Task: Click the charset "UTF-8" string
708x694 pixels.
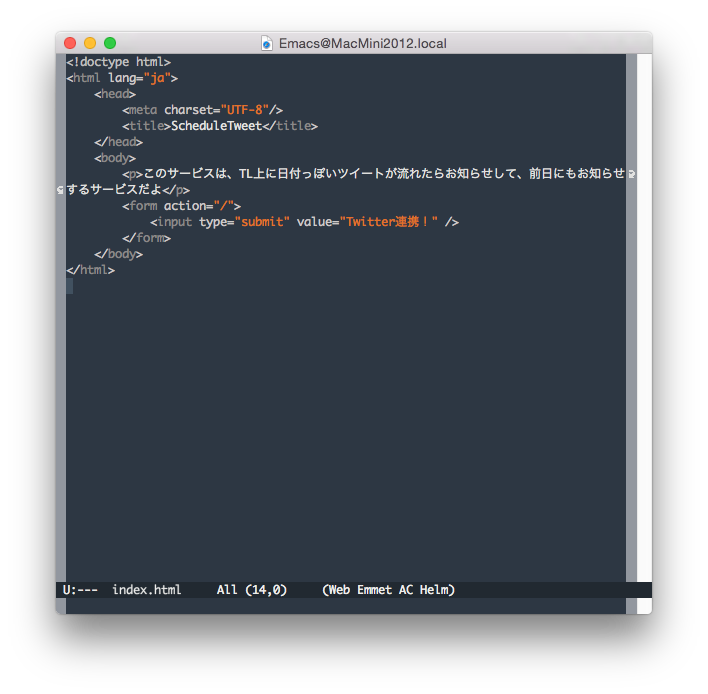Action: click(x=244, y=110)
